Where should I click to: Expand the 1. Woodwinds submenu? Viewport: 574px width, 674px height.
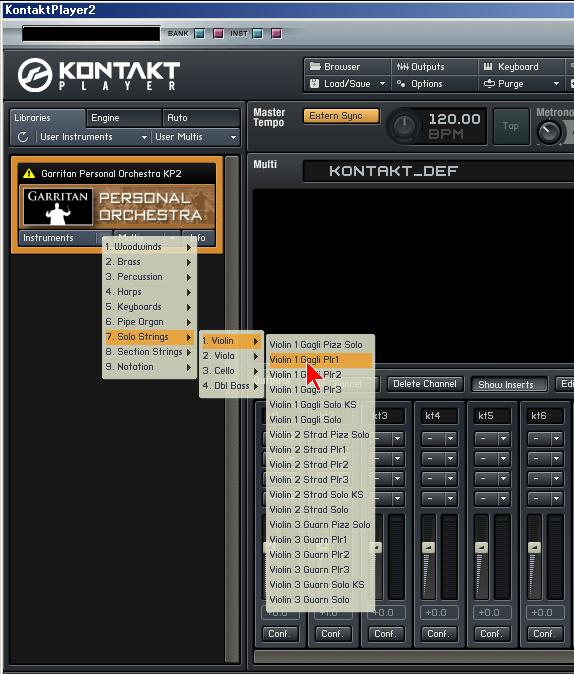click(149, 247)
